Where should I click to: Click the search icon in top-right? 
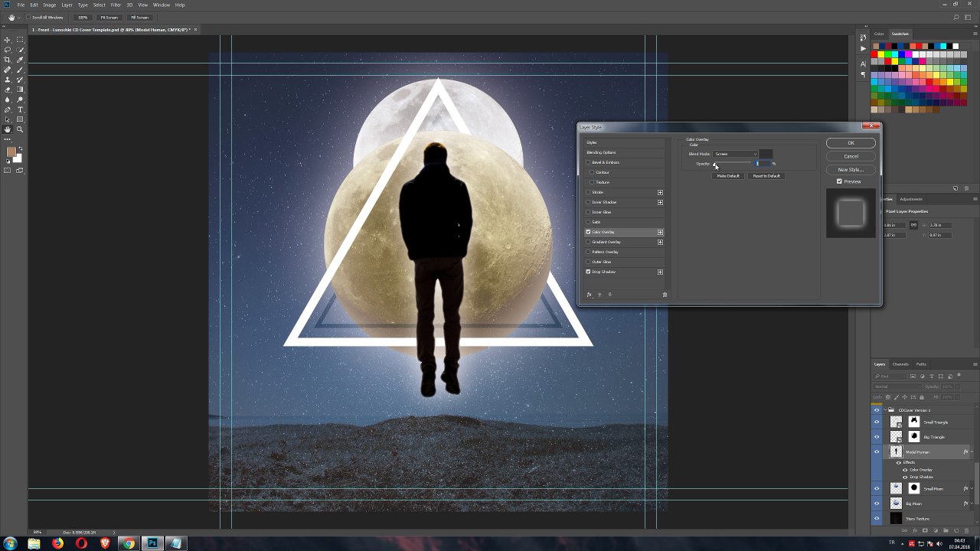click(x=955, y=17)
